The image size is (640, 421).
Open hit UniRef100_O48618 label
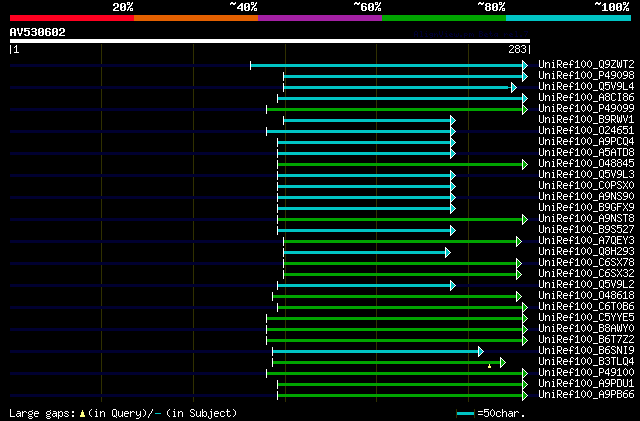[586, 296]
